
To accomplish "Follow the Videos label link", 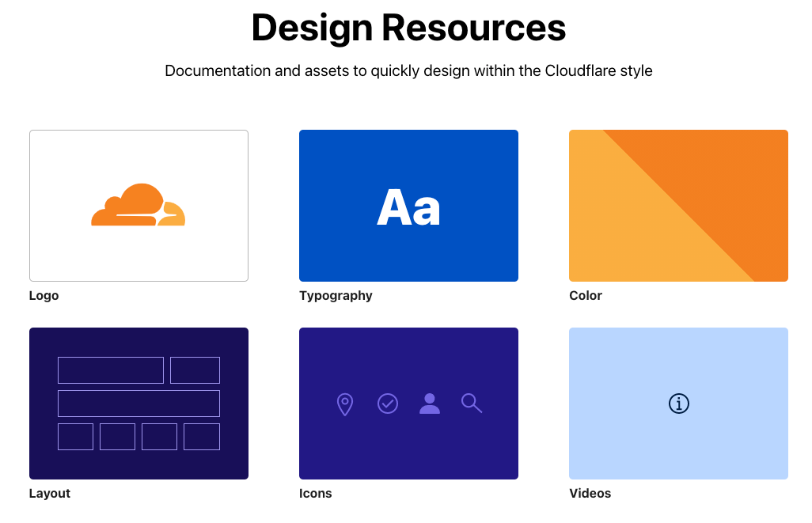I will [x=590, y=494].
